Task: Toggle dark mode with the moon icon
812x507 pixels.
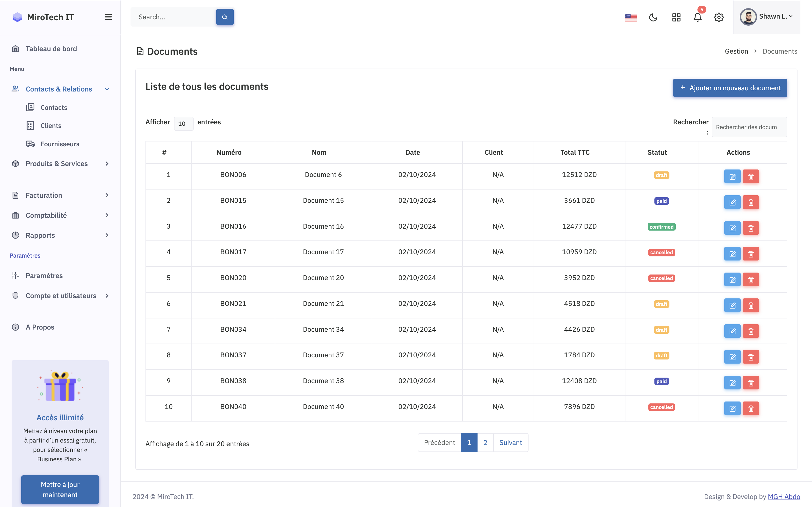Action: (653, 17)
